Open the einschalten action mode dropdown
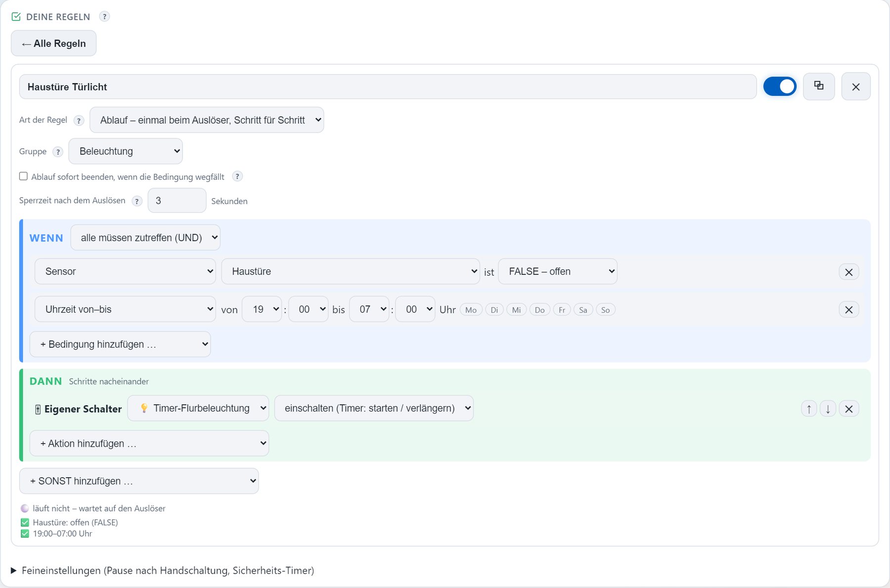 [374, 408]
